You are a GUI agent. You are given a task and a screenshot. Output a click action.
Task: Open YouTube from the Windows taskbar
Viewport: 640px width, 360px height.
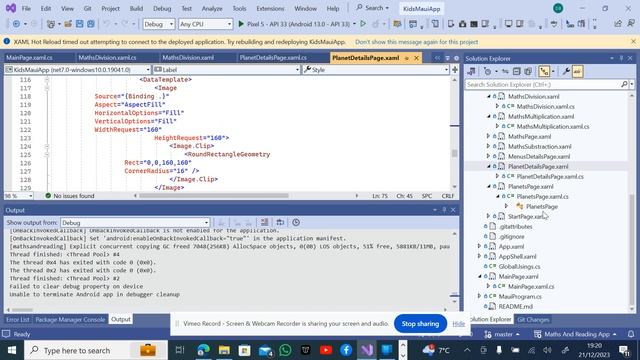(x=326, y=350)
